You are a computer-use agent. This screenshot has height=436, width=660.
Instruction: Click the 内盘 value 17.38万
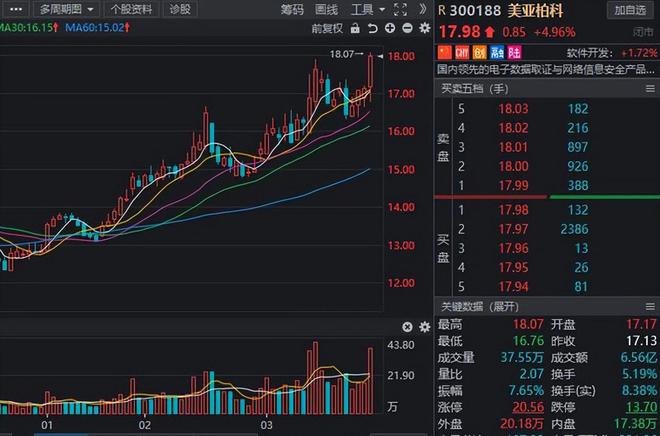click(x=635, y=424)
